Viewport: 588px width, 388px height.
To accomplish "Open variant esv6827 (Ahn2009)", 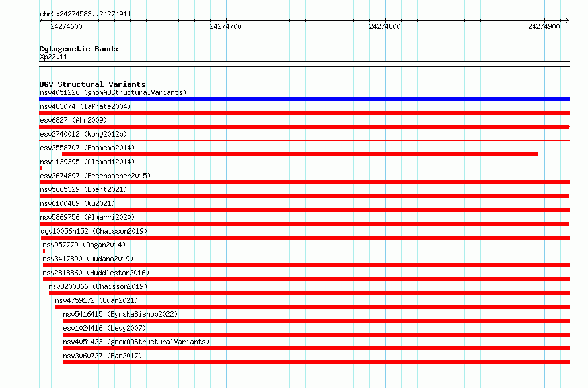I will coord(73,120).
